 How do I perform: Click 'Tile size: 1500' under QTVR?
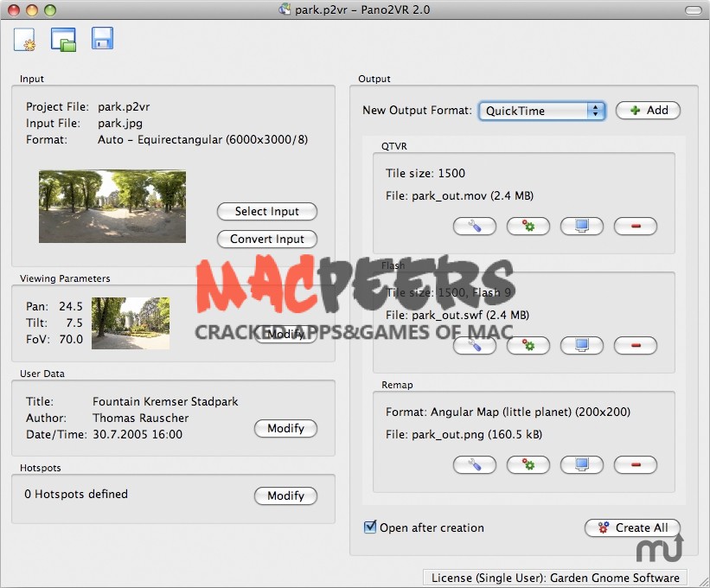coord(425,173)
